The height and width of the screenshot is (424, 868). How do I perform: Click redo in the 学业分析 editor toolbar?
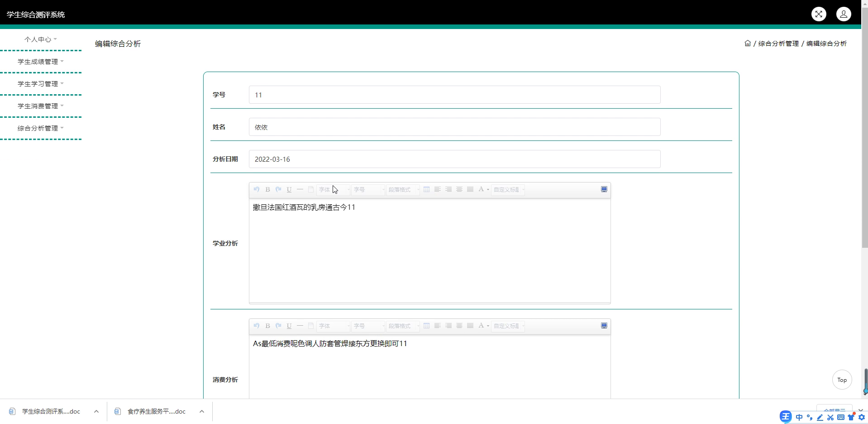click(278, 189)
